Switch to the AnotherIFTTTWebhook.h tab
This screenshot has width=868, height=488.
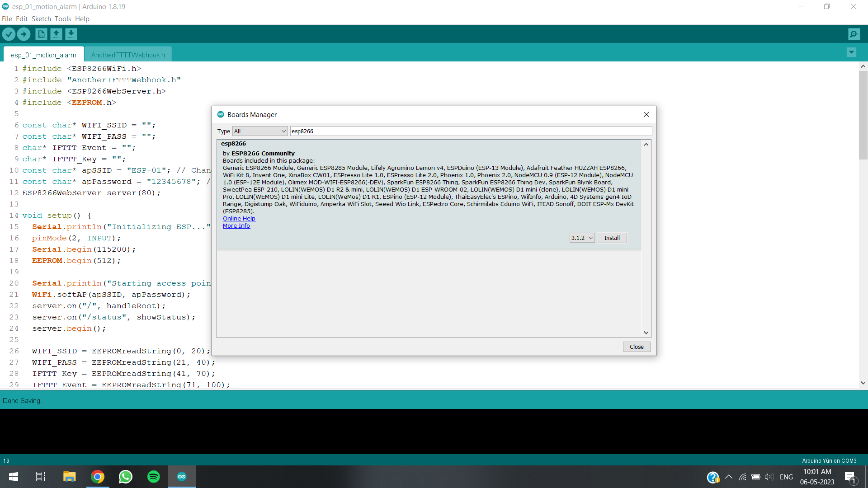(x=128, y=55)
